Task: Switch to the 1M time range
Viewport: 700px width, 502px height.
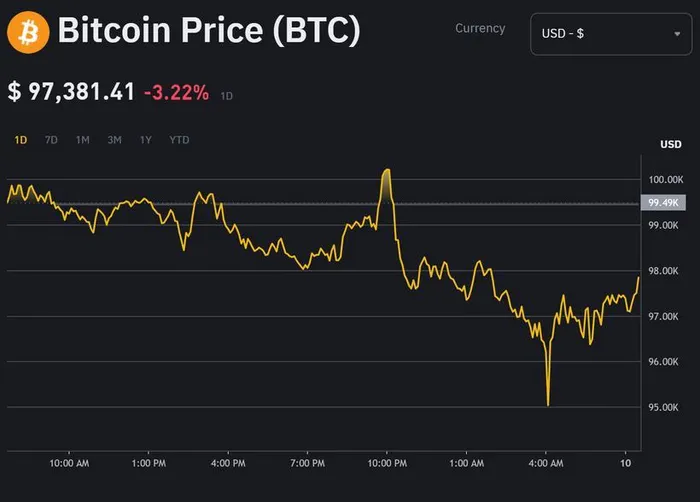Action: click(x=83, y=140)
